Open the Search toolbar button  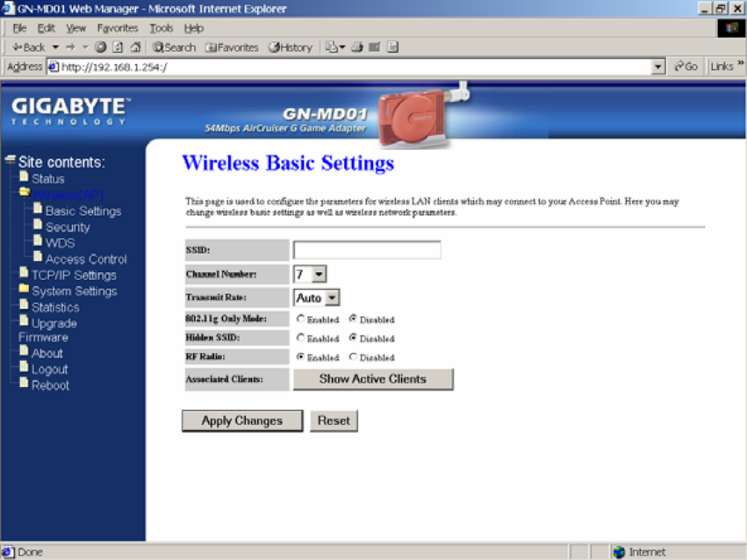coord(174,47)
